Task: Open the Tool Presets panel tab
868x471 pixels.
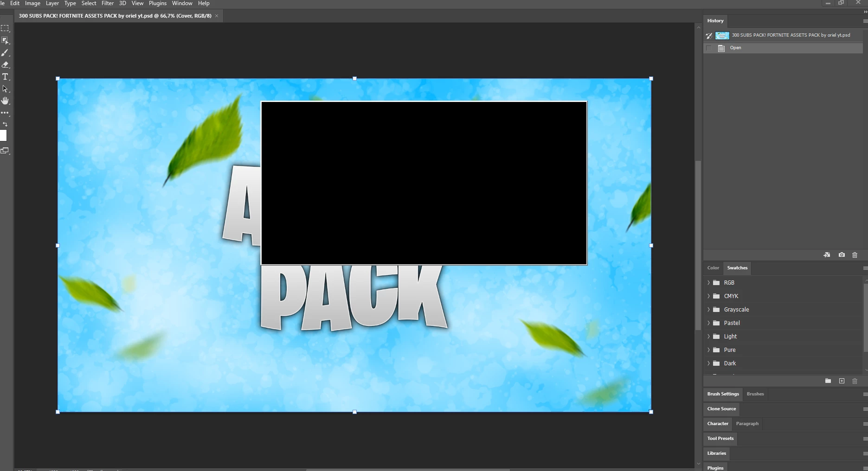Action: click(x=720, y=439)
